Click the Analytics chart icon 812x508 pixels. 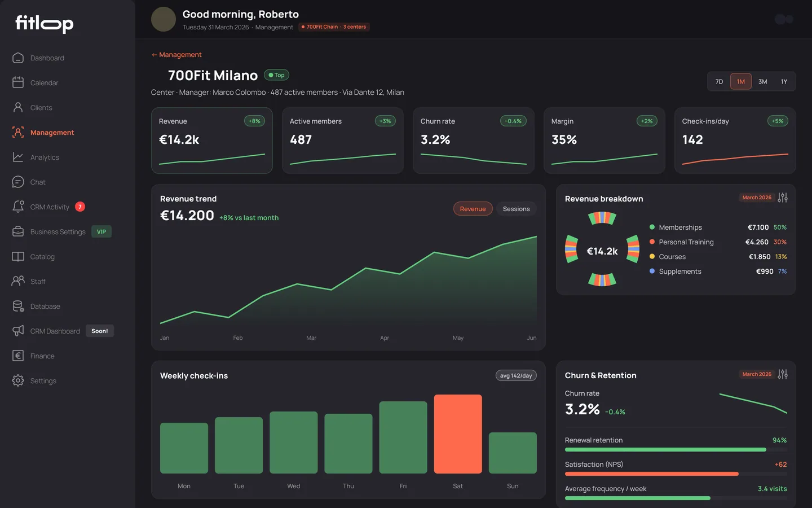click(18, 157)
